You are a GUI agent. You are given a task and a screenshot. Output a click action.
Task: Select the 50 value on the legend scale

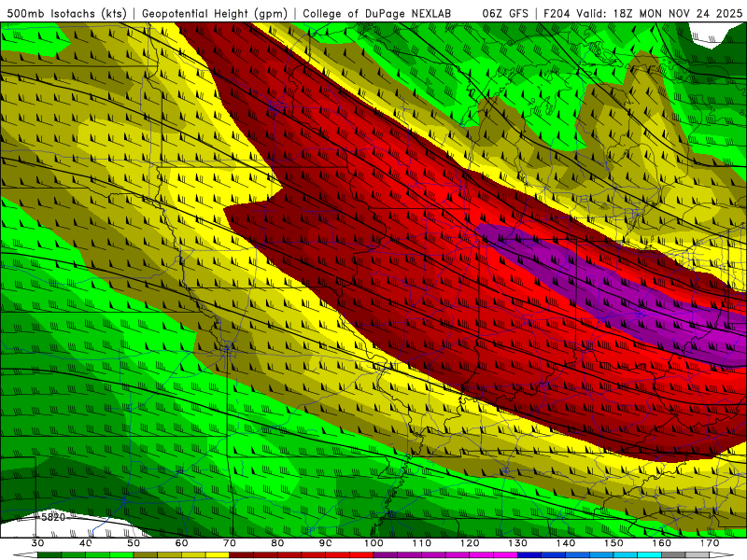click(134, 543)
